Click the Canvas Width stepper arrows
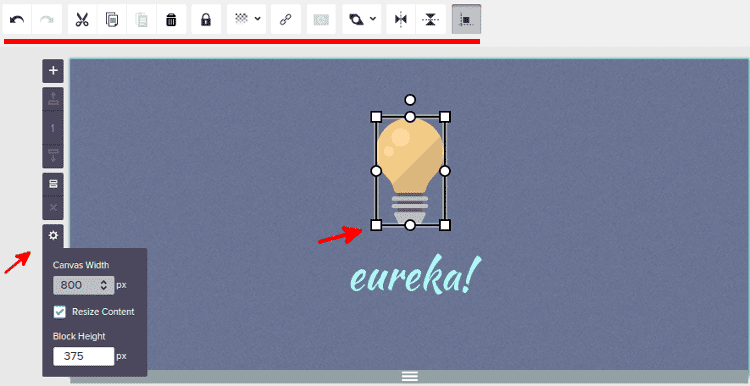Viewport: 750px width, 386px height. [104, 286]
